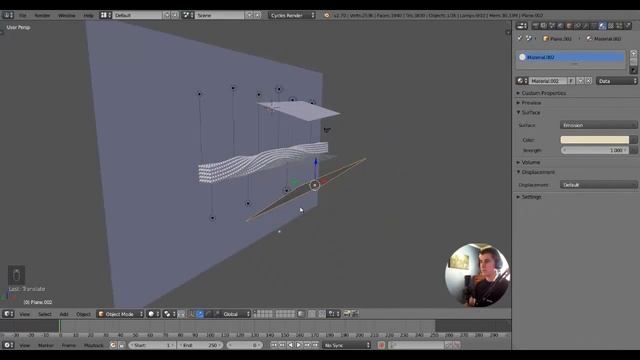Open the Render Layers properties tab
The width and height of the screenshot is (640, 360).
(543, 26)
